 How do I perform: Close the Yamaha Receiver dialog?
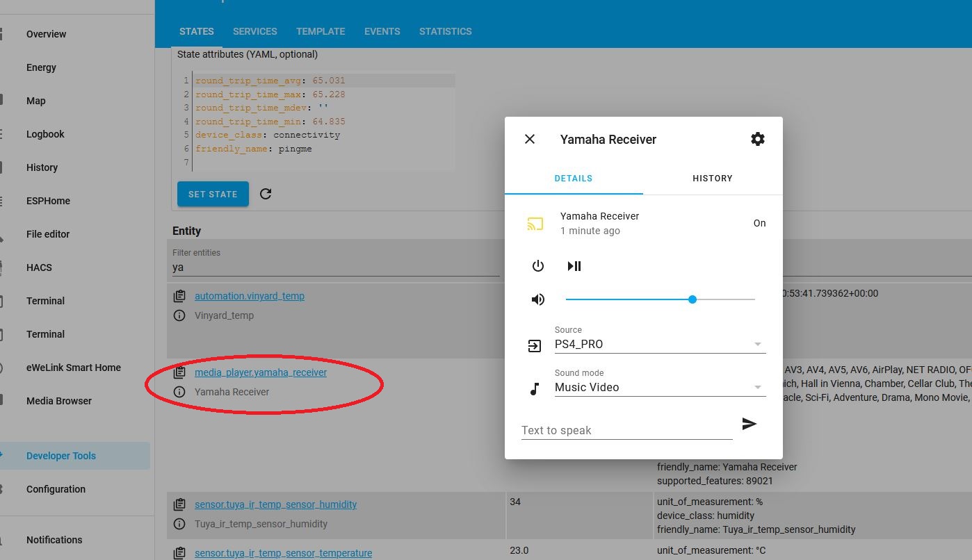click(x=530, y=139)
